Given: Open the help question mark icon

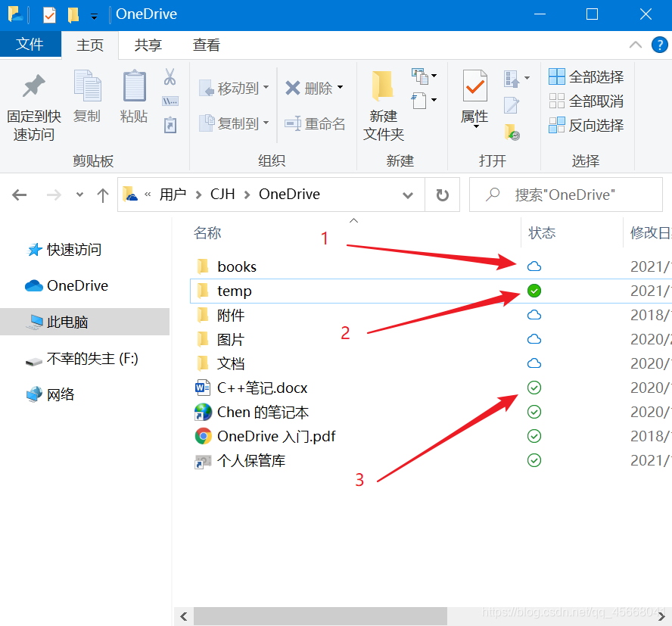Looking at the screenshot, I should [660, 45].
